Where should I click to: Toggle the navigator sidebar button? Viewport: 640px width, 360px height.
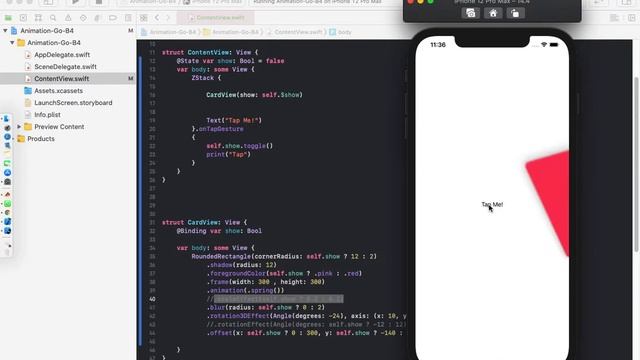48,2
